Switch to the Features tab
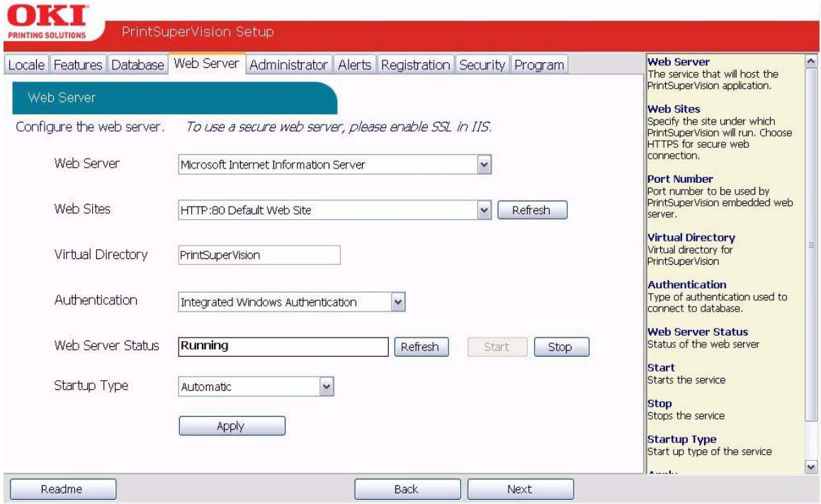Viewport: 821px width, 504px height. click(x=77, y=65)
